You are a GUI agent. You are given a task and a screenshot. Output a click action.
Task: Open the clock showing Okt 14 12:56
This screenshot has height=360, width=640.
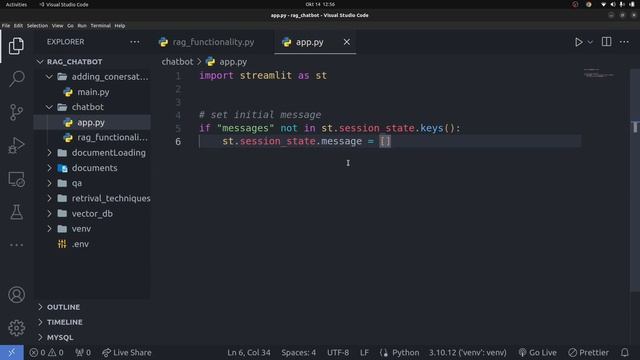coord(320,4)
